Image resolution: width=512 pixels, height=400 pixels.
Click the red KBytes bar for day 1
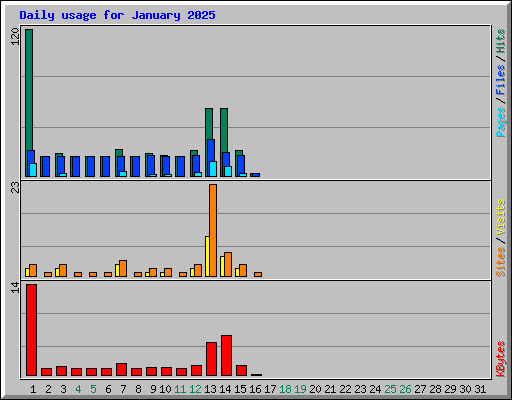coord(31,330)
